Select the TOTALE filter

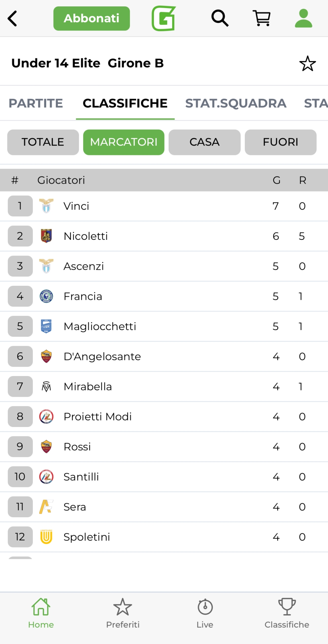pos(43,142)
